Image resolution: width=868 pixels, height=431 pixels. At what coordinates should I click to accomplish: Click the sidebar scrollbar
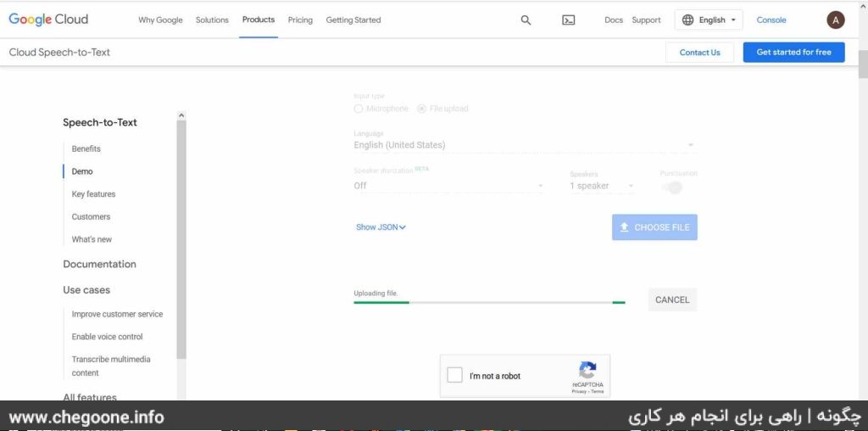tap(181, 239)
